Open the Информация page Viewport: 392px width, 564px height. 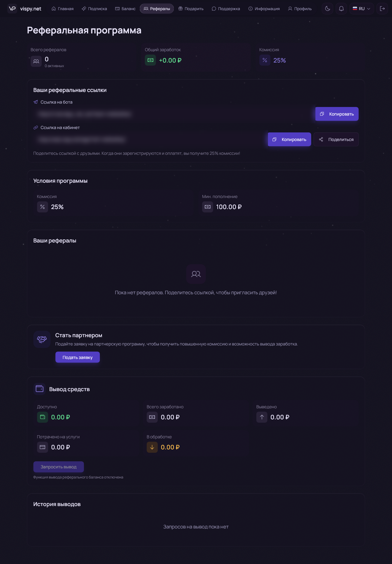(264, 9)
